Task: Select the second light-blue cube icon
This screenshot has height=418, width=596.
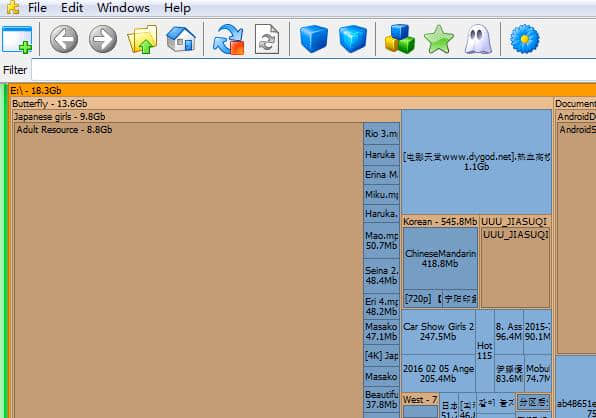Action: 353,39
